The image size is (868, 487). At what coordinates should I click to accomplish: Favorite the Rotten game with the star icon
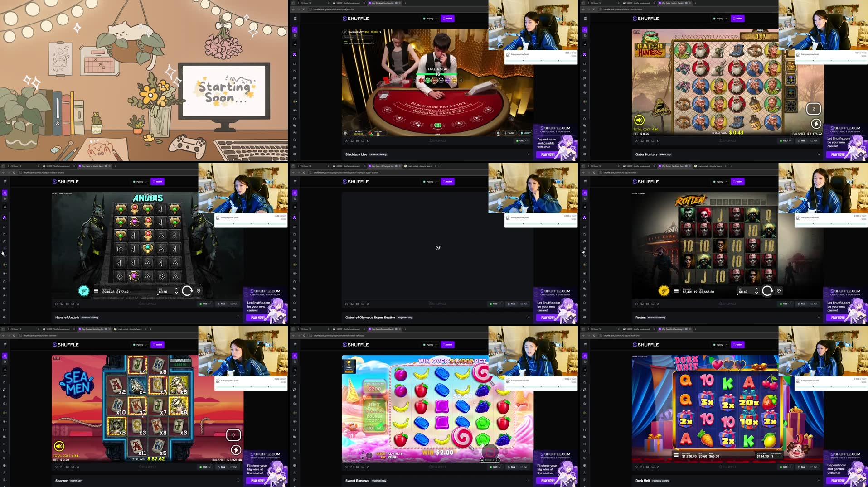659,304
